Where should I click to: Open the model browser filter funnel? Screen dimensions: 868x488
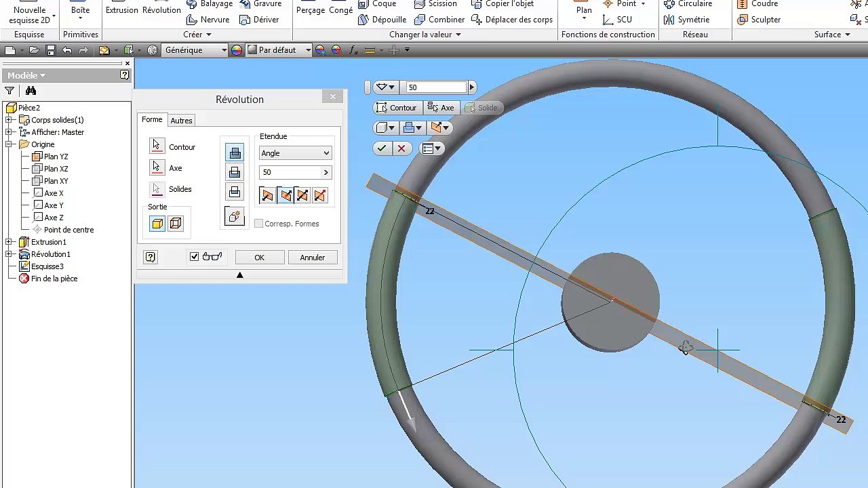(x=9, y=91)
